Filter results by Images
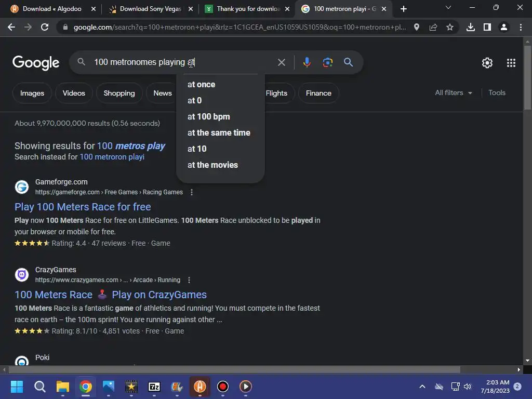The image size is (532, 399). (32, 93)
